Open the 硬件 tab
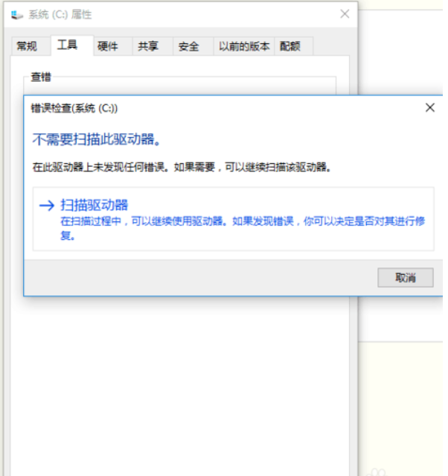448x476 pixels. [x=108, y=46]
